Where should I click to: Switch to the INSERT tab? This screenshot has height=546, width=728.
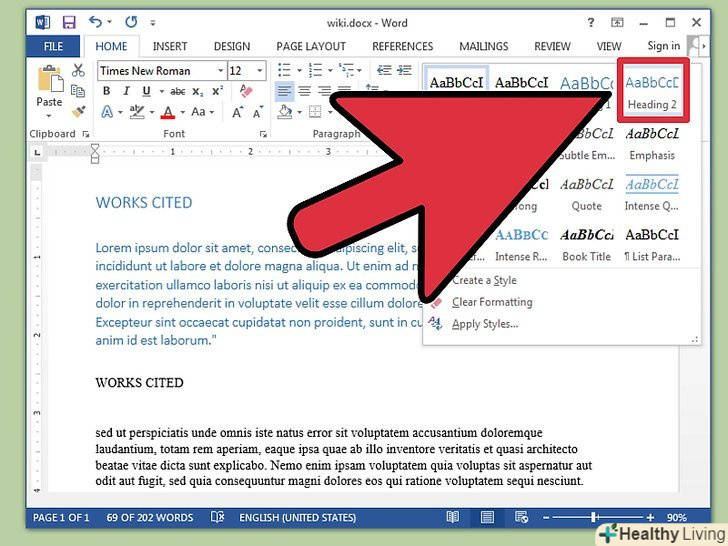(170, 46)
